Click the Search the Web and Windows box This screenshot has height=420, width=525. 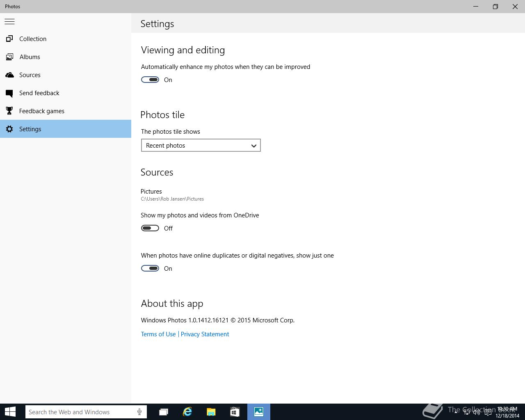click(x=86, y=412)
